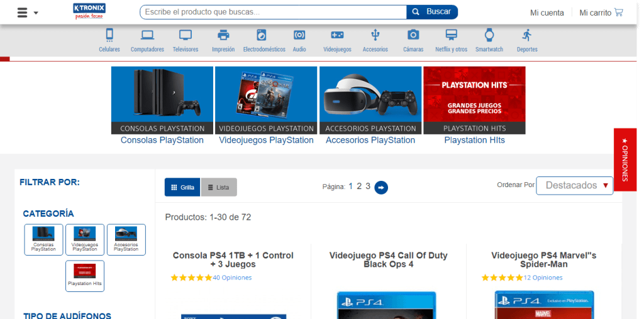Open Call Of Duty Black Ops 4 title
This screenshot has height=319, width=644.
388,260
